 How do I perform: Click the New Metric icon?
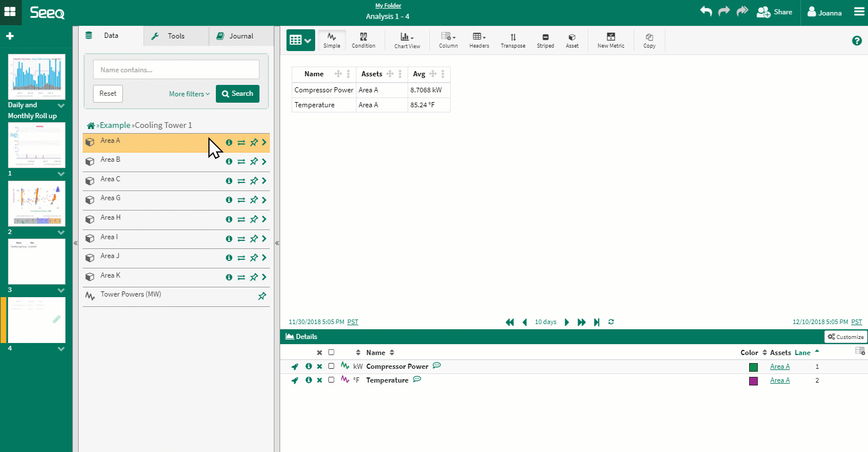click(610, 40)
